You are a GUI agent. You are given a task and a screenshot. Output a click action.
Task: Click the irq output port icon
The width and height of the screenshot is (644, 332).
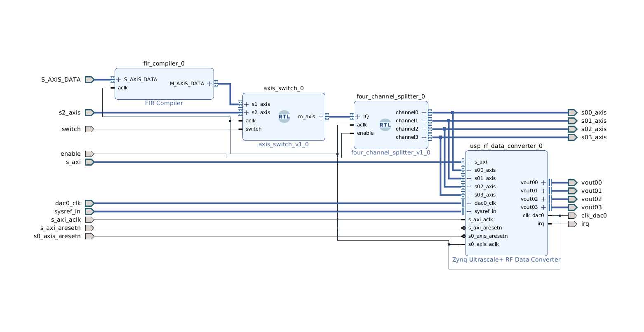(x=572, y=224)
